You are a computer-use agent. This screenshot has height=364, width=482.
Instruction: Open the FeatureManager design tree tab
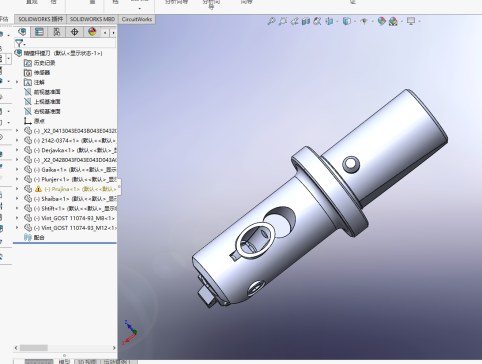22,32
